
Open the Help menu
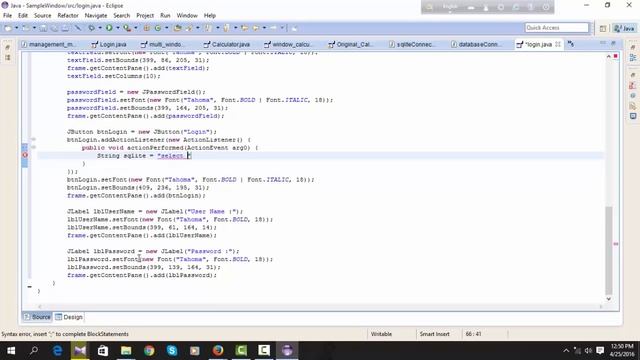[x=209, y=16]
